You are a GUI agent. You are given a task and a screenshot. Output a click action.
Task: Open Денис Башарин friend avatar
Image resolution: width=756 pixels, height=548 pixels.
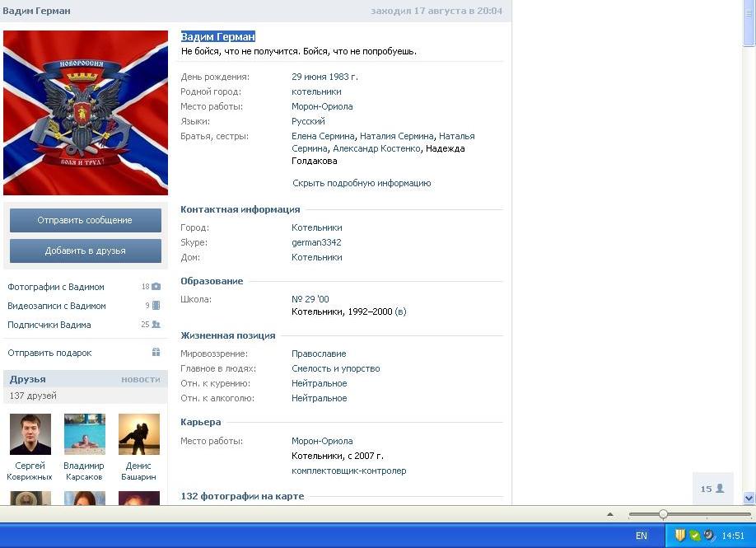coord(139,434)
